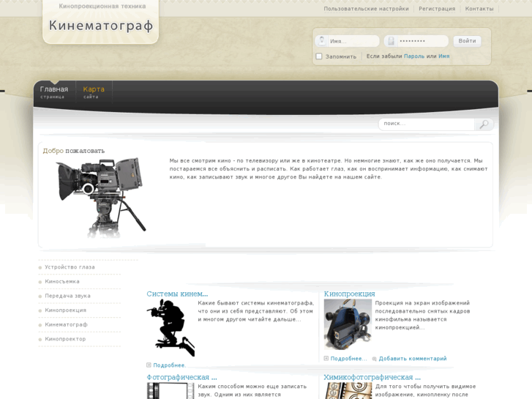Click Добавить комментарий link
Image resolution: width=532 pixels, height=399 pixels.
[413, 359]
